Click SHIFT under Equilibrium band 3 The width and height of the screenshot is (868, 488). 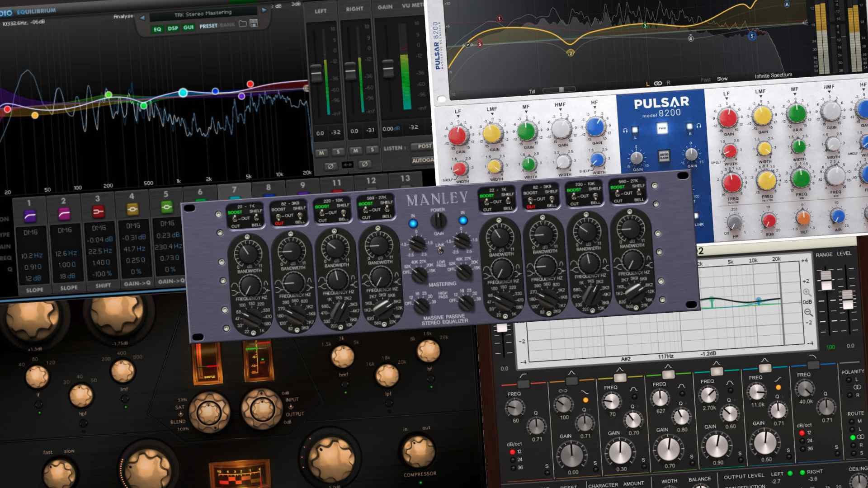coord(103,286)
